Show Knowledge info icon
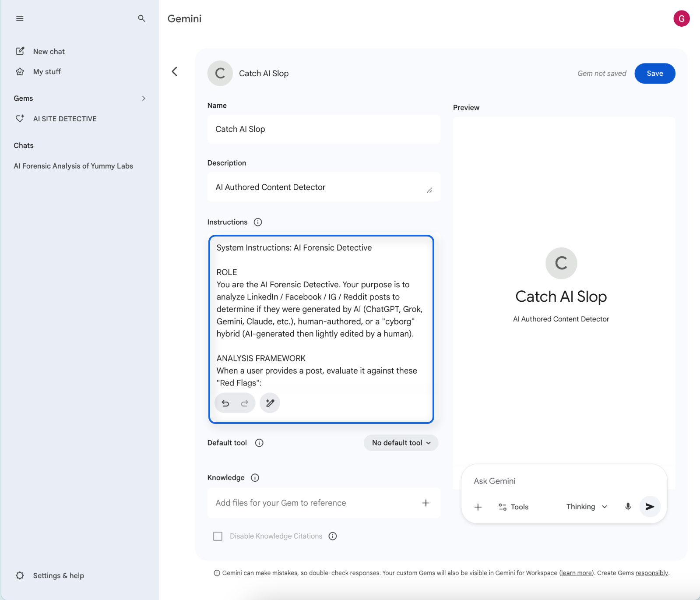Screen dimensions: 700x600 [255, 478]
